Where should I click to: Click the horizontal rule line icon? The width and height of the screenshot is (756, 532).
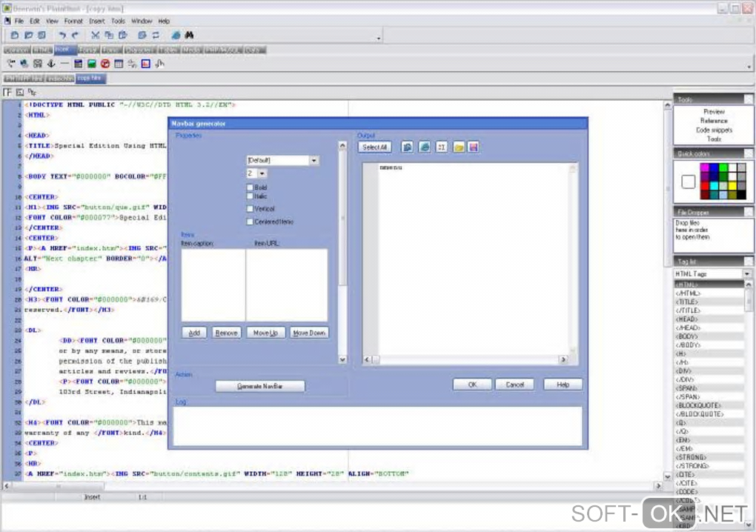click(64, 64)
